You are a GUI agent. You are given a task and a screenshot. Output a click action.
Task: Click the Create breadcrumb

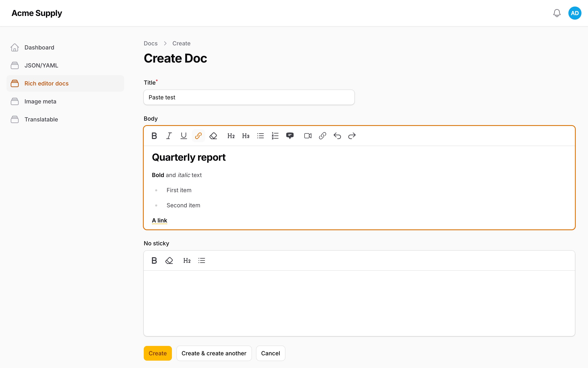pyautogui.click(x=181, y=43)
